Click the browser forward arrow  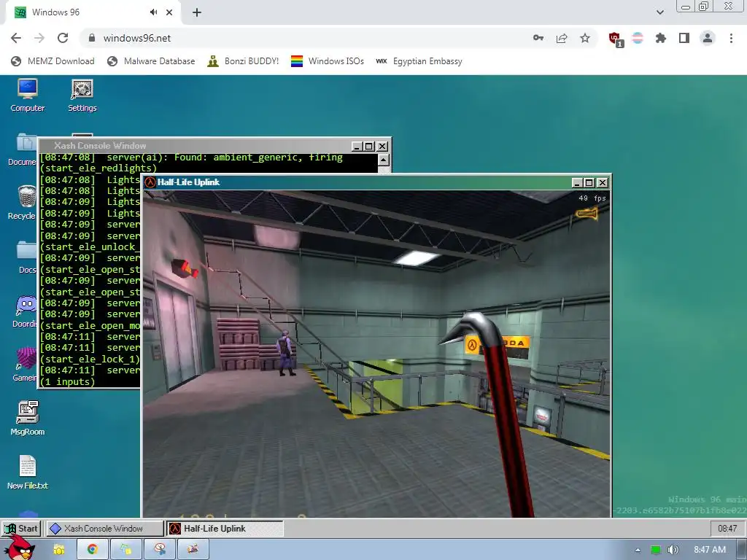tap(39, 38)
